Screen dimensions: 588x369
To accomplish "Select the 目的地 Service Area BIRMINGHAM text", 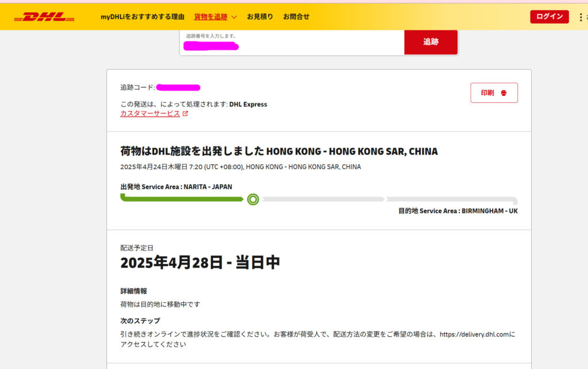I will (x=458, y=211).
